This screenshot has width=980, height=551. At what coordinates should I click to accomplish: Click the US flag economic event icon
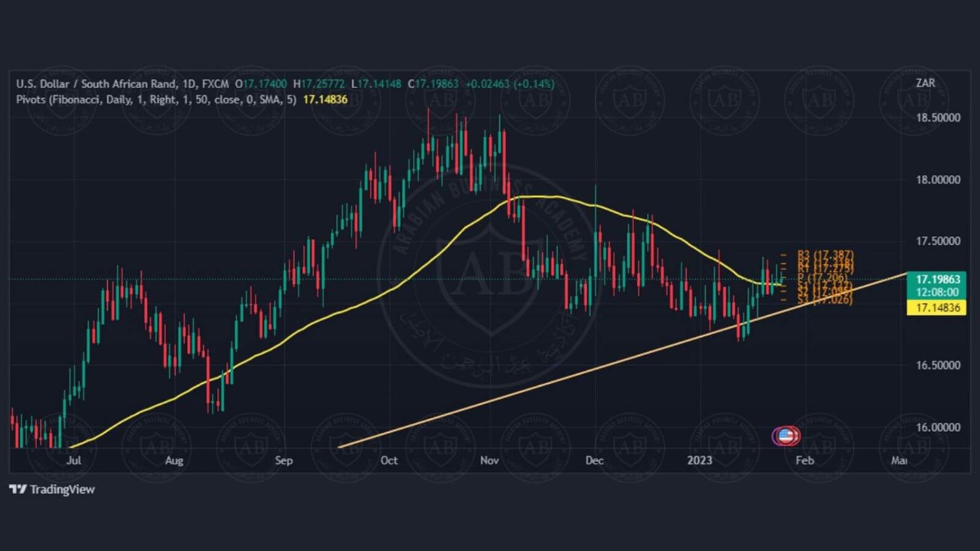pos(786,435)
